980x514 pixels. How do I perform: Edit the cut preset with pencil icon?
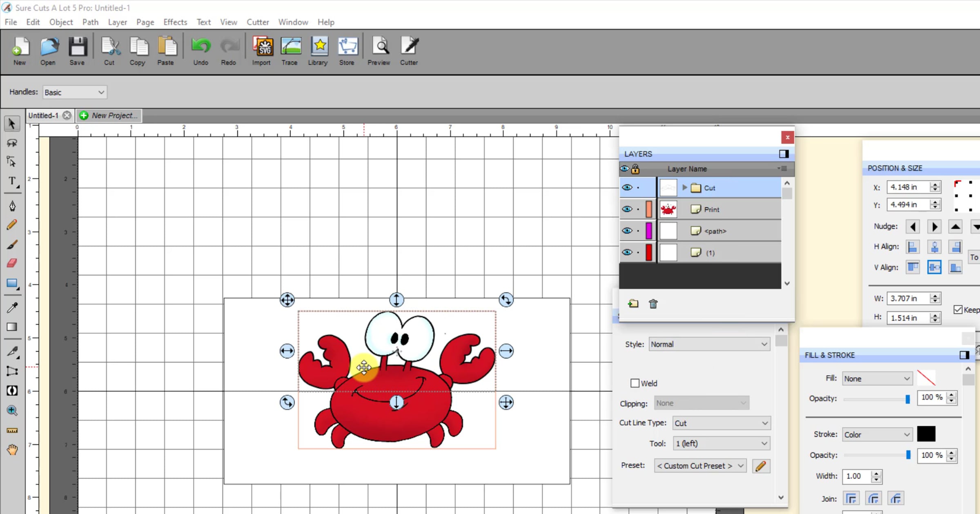pyautogui.click(x=761, y=466)
